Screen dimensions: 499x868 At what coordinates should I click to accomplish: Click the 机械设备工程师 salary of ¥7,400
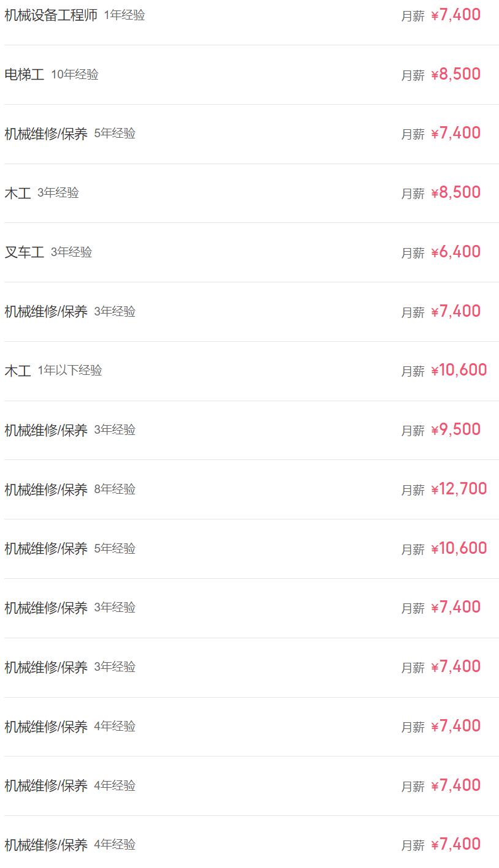pos(455,15)
